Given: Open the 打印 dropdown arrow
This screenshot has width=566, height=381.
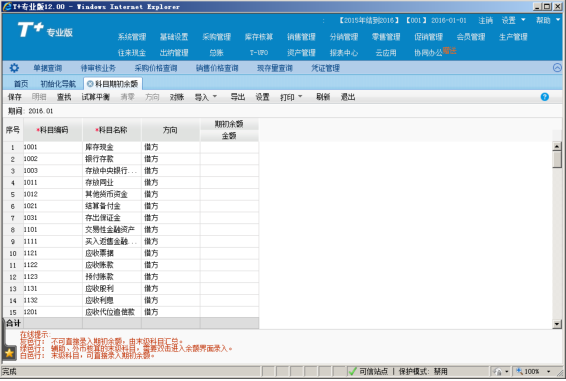Looking at the screenshot, I should pyautogui.click(x=300, y=96).
